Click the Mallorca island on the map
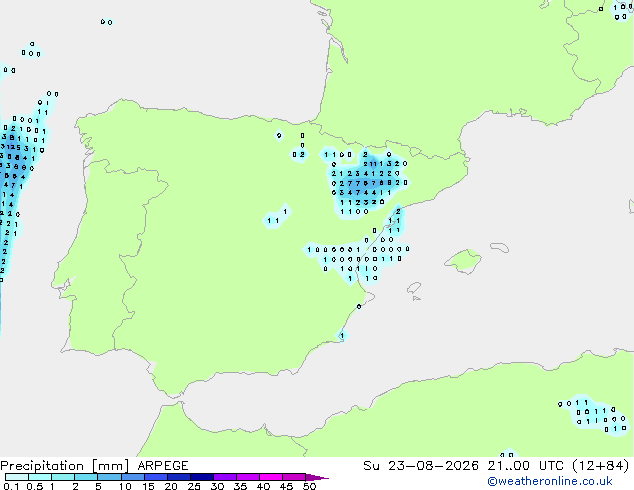This screenshot has height=490, width=634. 463,261
